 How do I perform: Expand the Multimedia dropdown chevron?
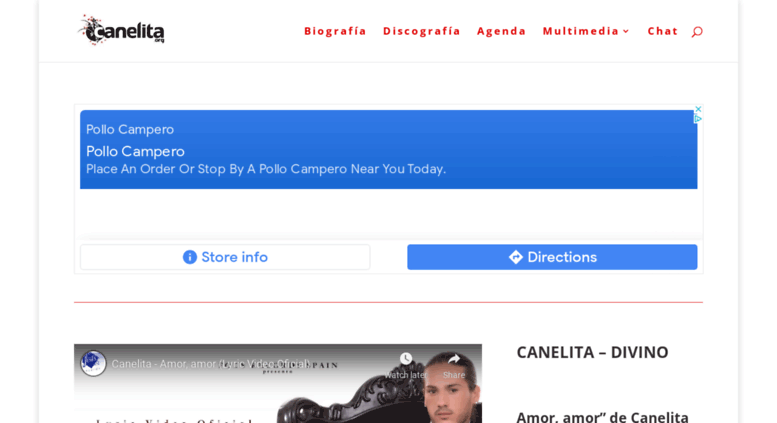pyautogui.click(x=626, y=31)
